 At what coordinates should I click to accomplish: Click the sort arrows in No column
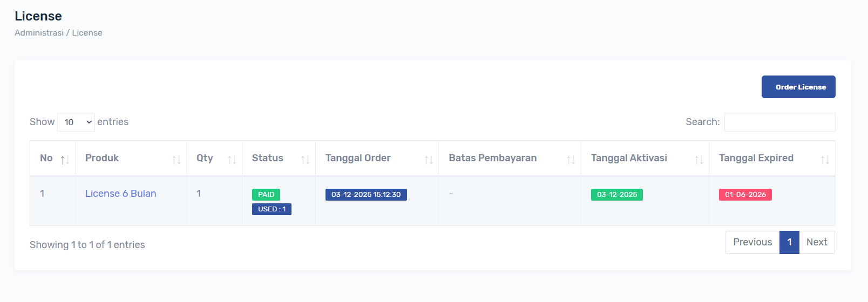click(65, 160)
